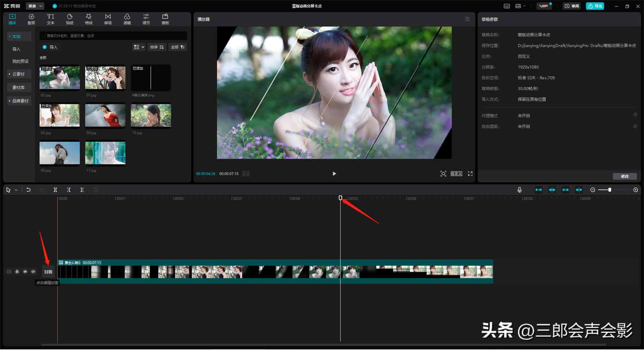Play the video in the player
644x350 pixels.
pyautogui.click(x=334, y=174)
